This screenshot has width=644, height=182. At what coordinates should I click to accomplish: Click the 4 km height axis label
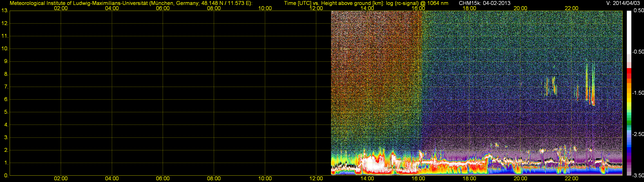[6, 125]
